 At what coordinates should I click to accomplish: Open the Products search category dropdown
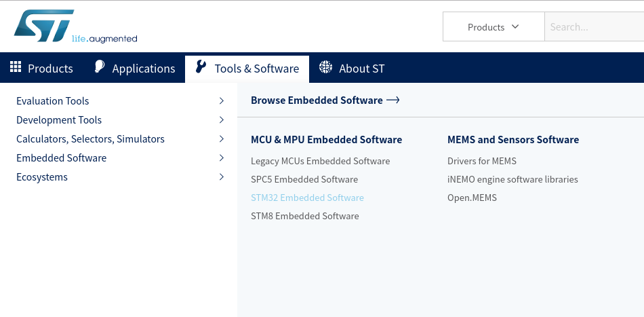(494, 26)
